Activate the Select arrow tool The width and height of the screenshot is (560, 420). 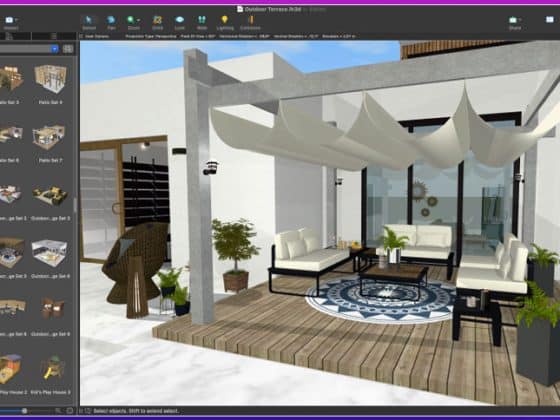coord(89,22)
